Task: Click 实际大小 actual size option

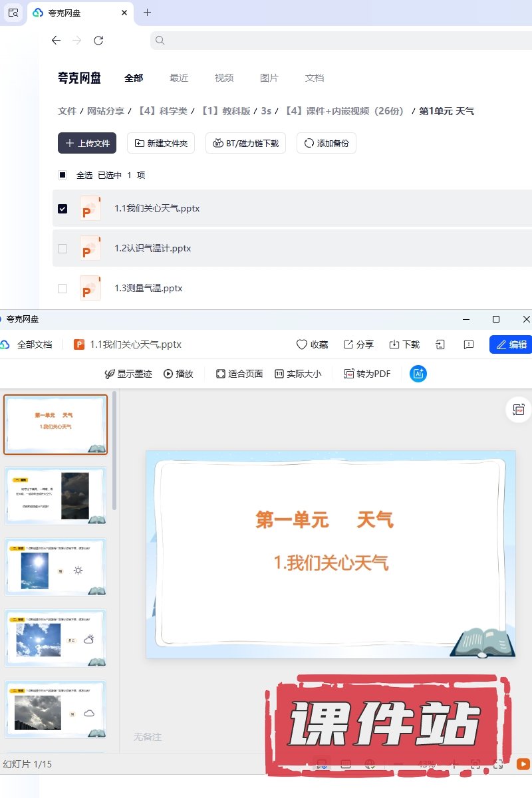Action: pyautogui.click(x=298, y=374)
